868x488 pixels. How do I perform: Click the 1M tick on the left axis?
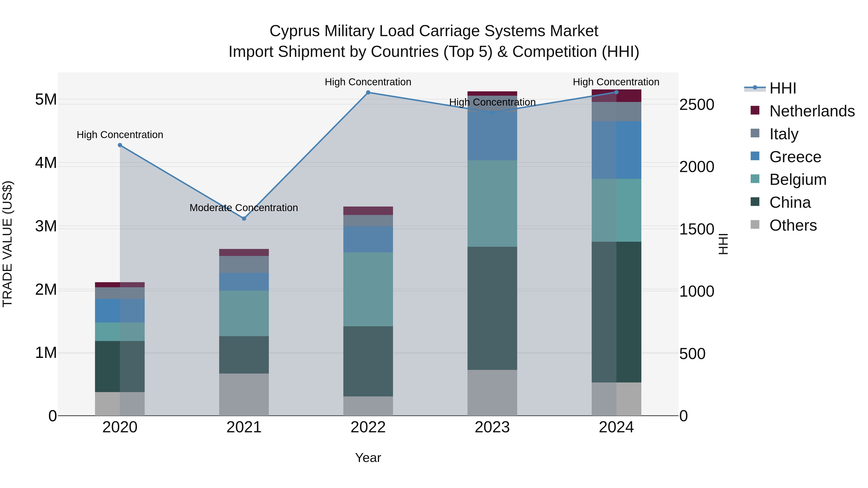[46, 353]
